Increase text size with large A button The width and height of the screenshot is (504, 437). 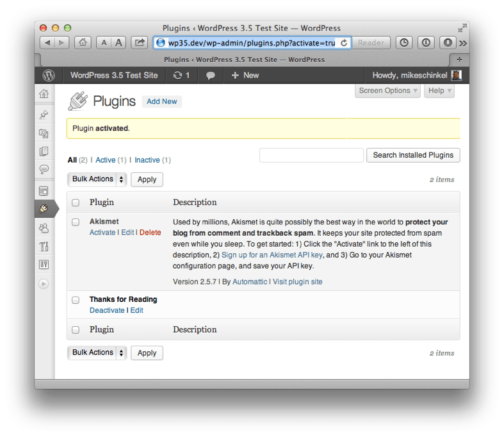pyautogui.click(x=118, y=43)
